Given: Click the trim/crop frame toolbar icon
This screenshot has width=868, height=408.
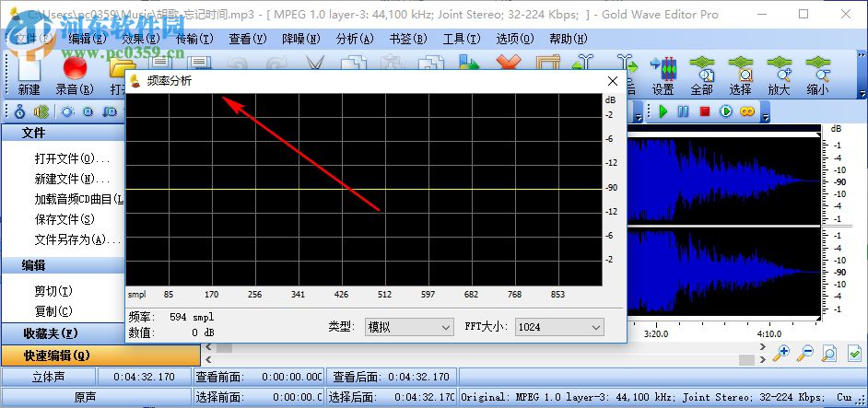Looking at the screenshot, I should click(x=548, y=62).
